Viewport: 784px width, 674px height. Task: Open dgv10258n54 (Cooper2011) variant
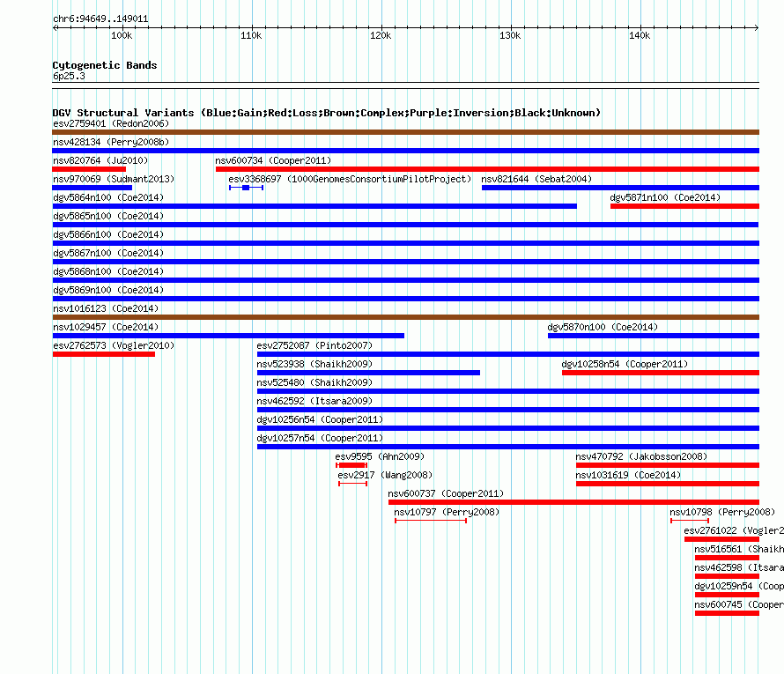(x=625, y=364)
